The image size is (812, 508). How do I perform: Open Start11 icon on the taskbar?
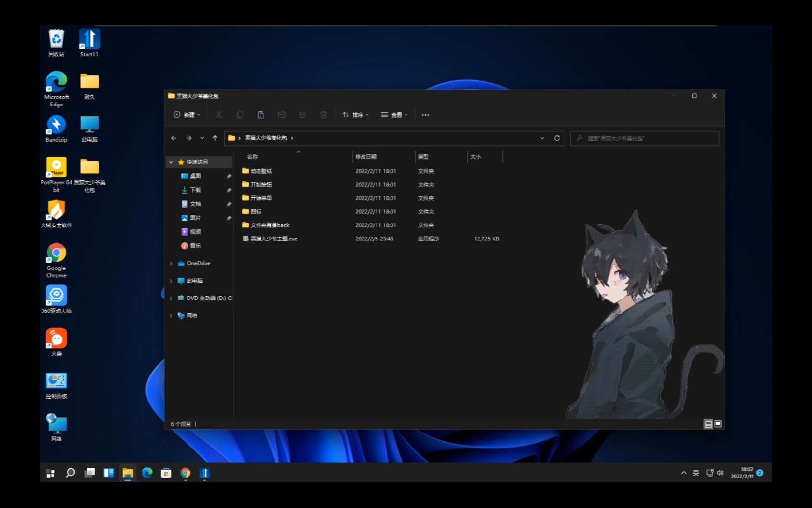click(x=204, y=473)
